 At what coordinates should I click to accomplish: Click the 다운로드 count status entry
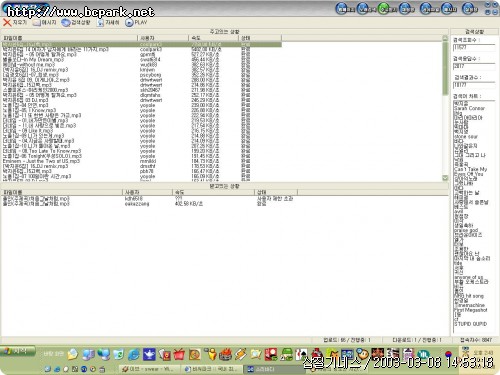point(417,340)
